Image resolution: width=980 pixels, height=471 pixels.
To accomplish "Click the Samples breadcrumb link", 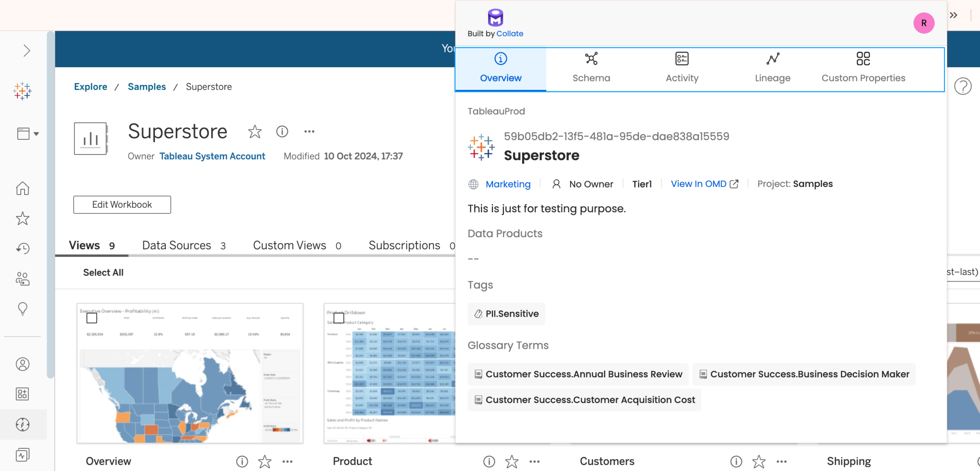I will [x=147, y=87].
